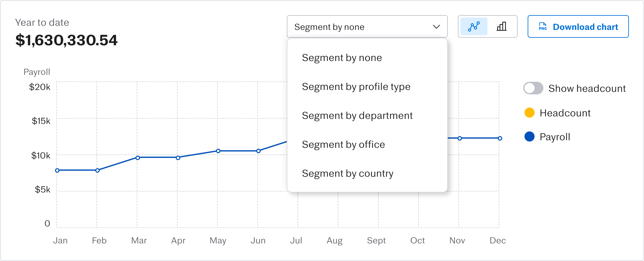Click the yellow Headcount legend dot
This screenshot has height=261, width=644.
click(x=530, y=113)
